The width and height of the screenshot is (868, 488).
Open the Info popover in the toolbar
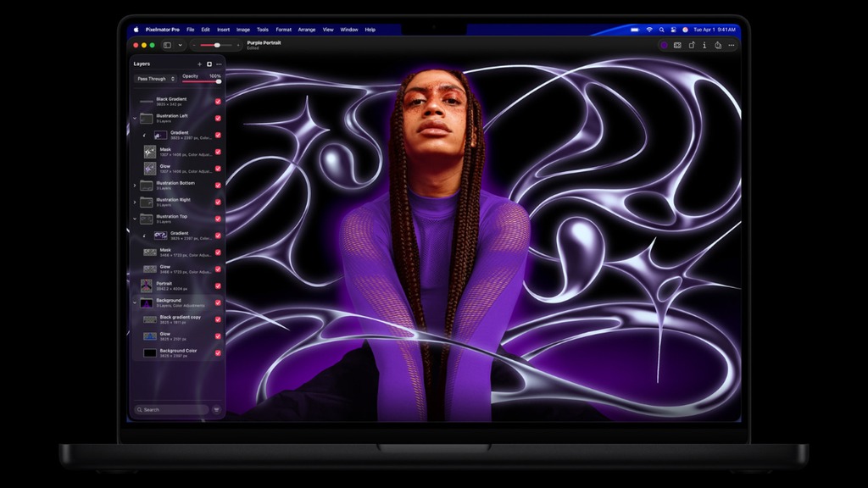click(704, 46)
